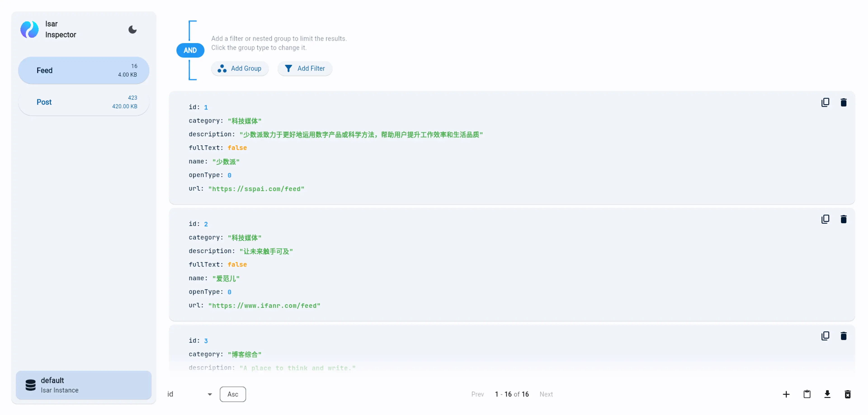
Task: Click the database icon beside default
Action: pos(31,385)
